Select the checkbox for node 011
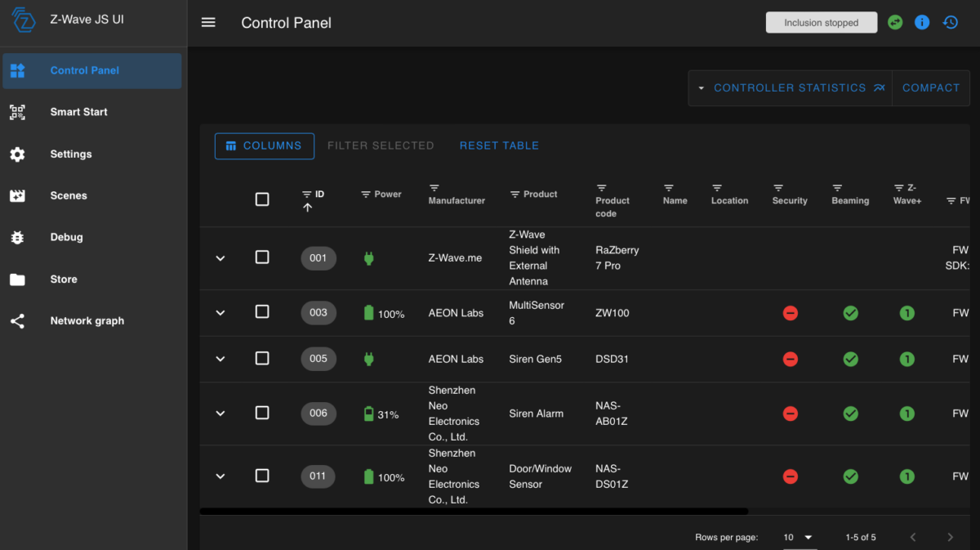 (262, 476)
